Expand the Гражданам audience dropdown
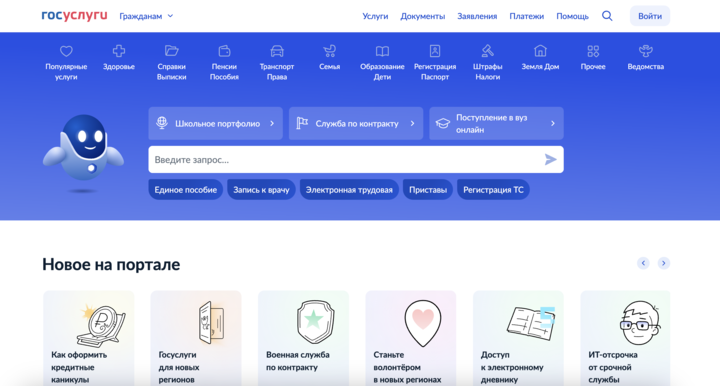Image resolution: width=720 pixels, height=386 pixels. tap(146, 16)
